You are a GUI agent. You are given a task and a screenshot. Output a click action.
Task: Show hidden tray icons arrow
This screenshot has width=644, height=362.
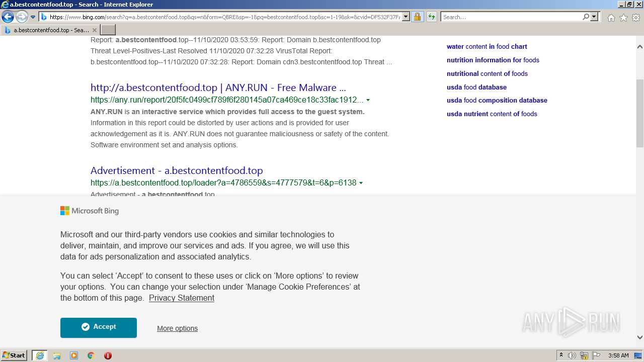click(561, 355)
